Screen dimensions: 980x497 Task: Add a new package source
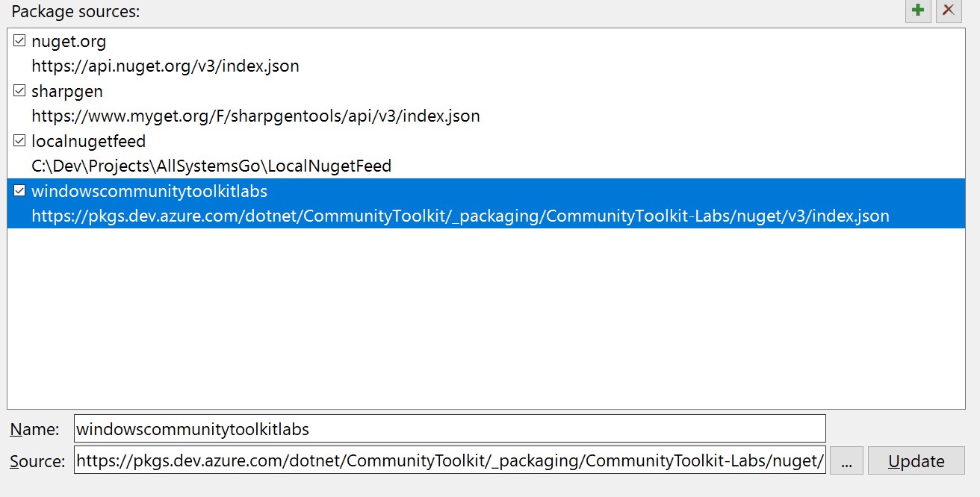tap(918, 11)
